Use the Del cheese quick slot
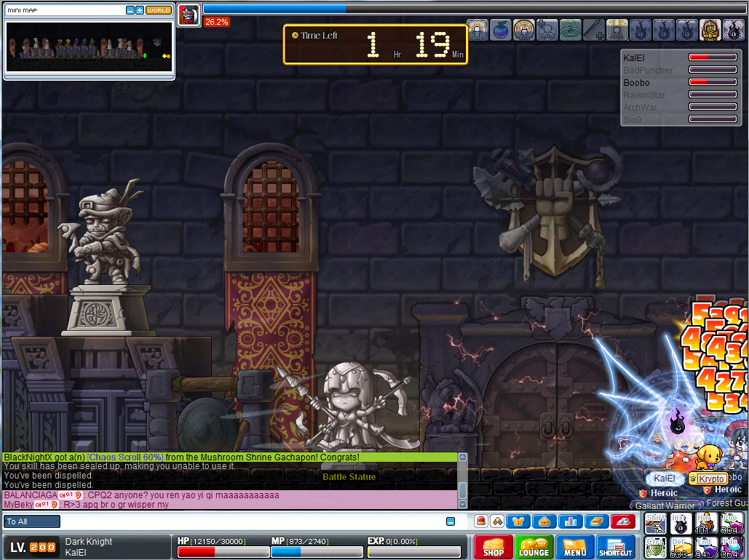749x560 pixels. pyautogui.click(x=681, y=548)
